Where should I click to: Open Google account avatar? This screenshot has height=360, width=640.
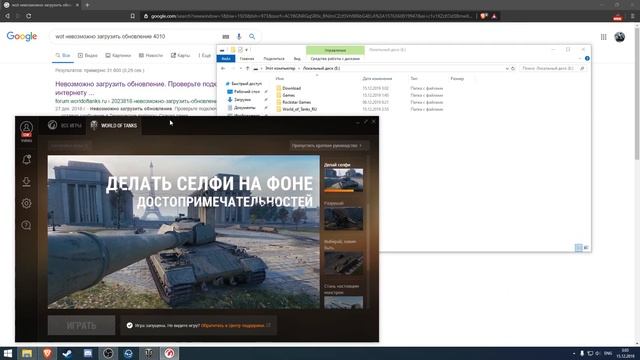pyautogui.click(x=620, y=37)
